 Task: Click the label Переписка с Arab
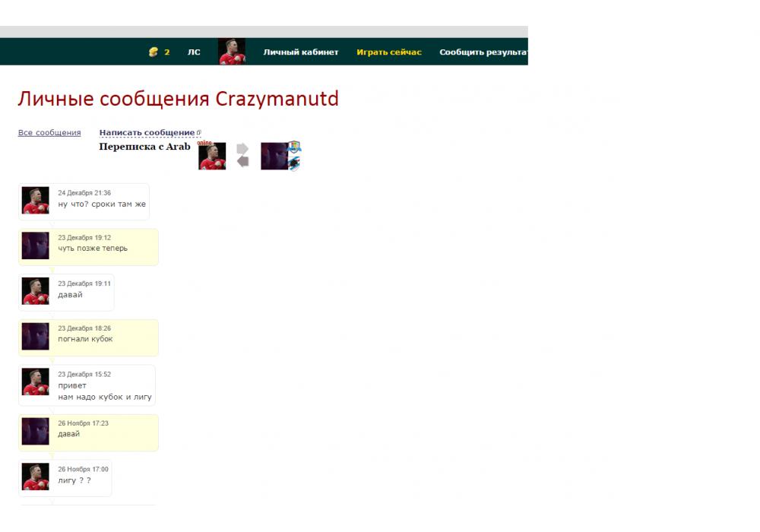coord(144,147)
